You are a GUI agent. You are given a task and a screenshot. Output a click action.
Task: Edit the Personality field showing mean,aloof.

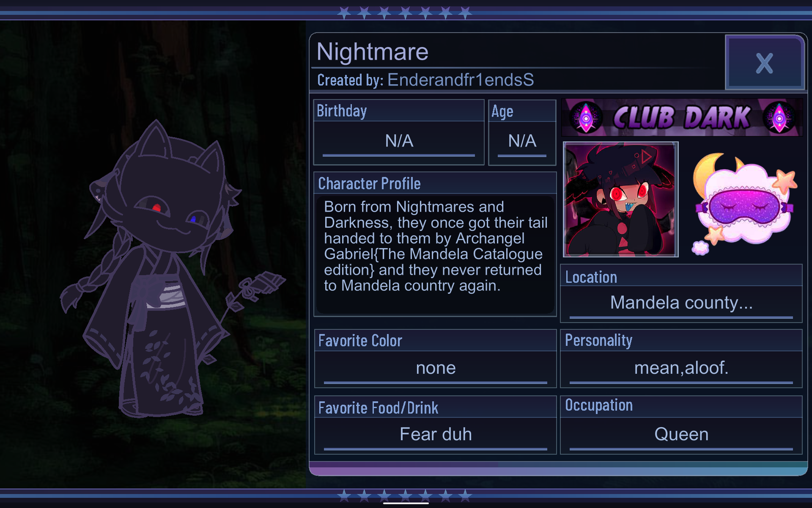pyautogui.click(x=681, y=368)
